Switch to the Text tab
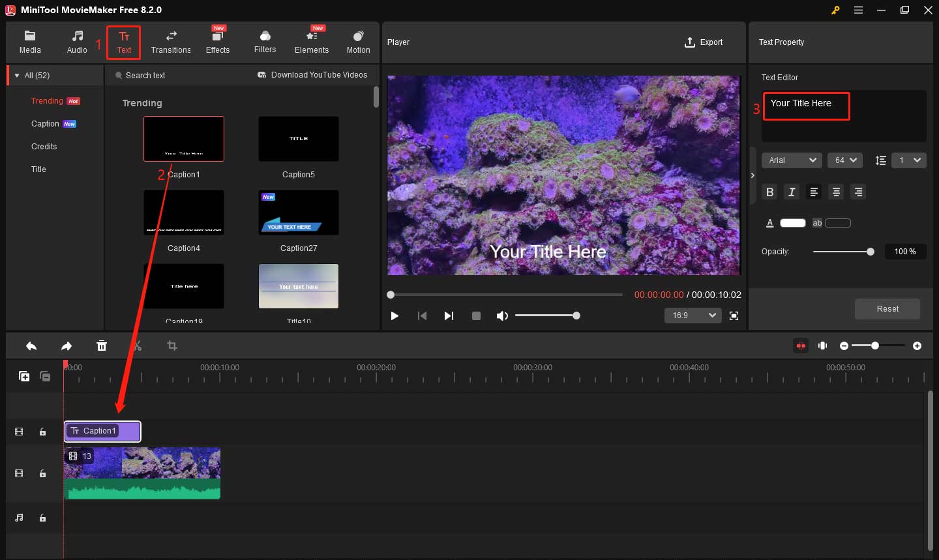 tap(124, 42)
